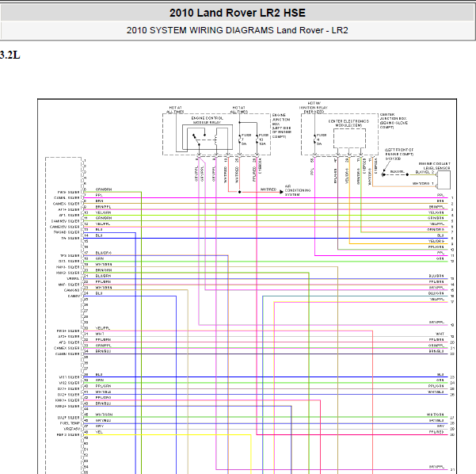Screen dimensions: 476x474
Task: Click 'BRN' wire label at left pin 8
Action: click(x=99, y=201)
